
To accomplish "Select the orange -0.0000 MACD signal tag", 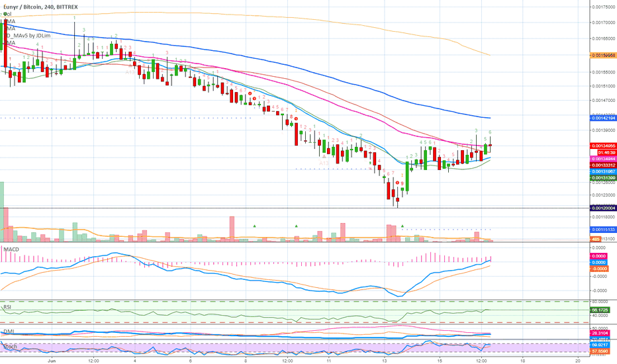I will point(600,269).
